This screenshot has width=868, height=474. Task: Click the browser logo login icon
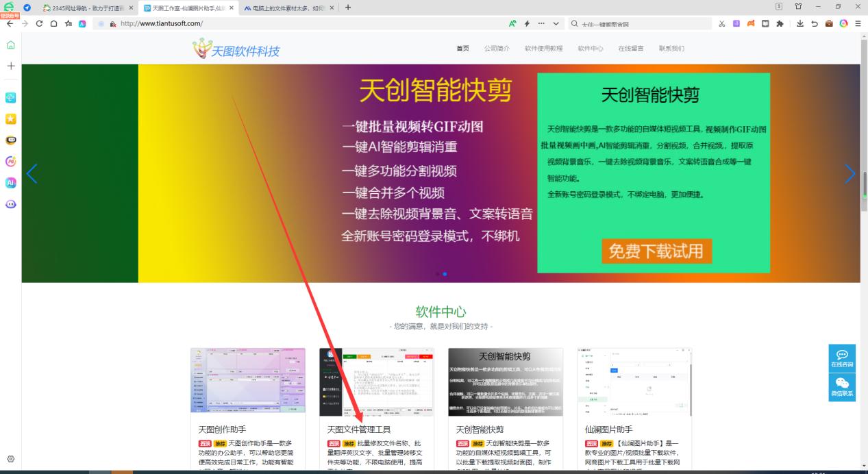(9, 8)
